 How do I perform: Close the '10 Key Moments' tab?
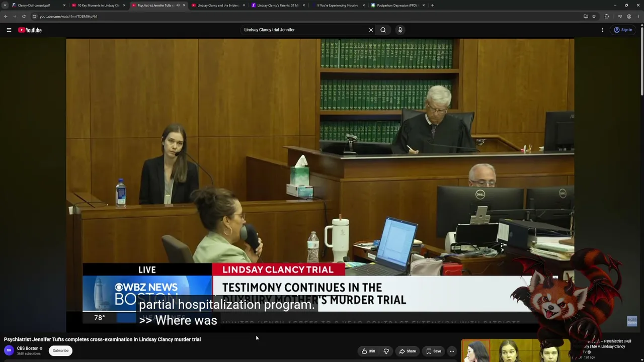(124, 6)
